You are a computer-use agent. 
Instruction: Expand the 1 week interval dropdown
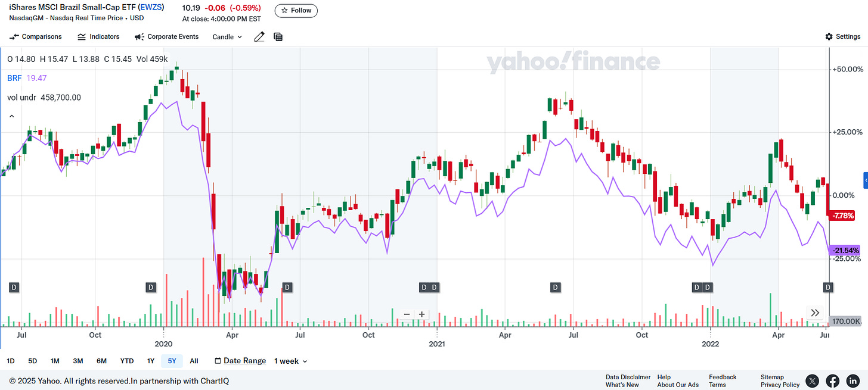coord(291,361)
